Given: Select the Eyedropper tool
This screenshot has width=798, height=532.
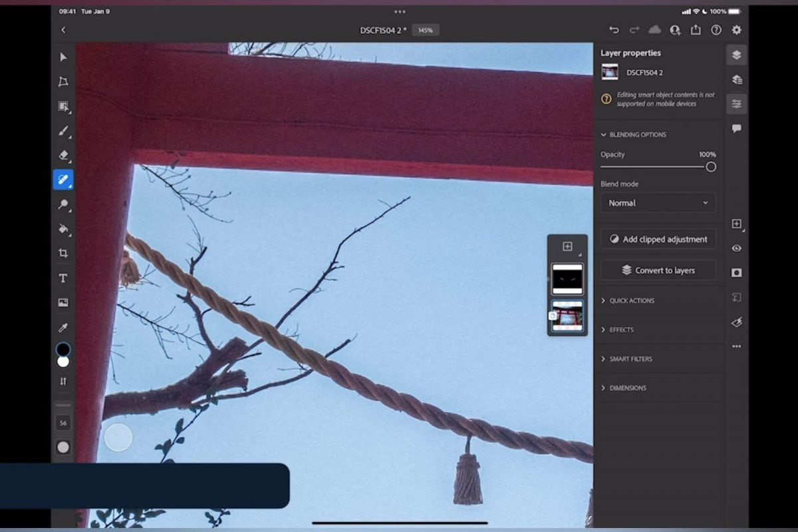Looking at the screenshot, I should click(x=63, y=327).
